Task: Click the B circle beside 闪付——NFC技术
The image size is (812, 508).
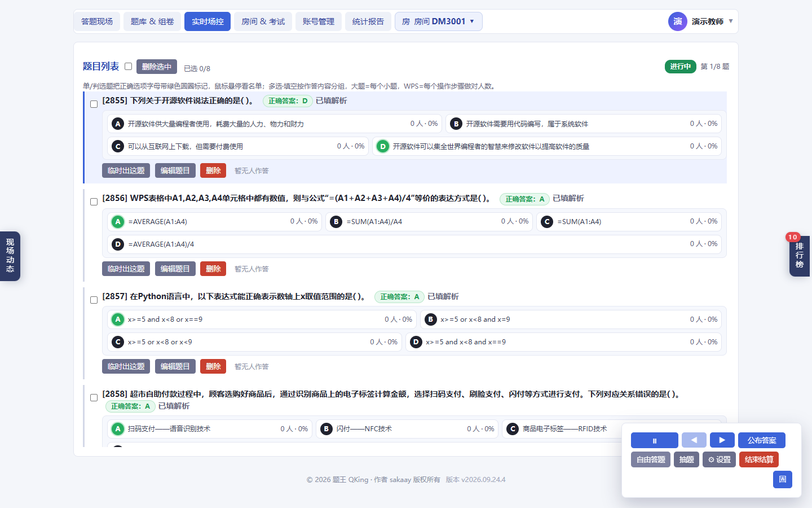Action: pyautogui.click(x=326, y=429)
